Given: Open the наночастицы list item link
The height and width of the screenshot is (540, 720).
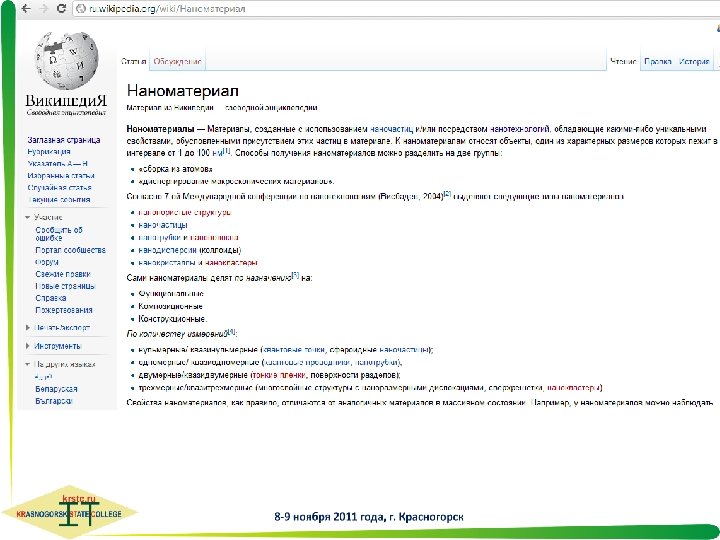Looking at the screenshot, I should click(x=163, y=225).
